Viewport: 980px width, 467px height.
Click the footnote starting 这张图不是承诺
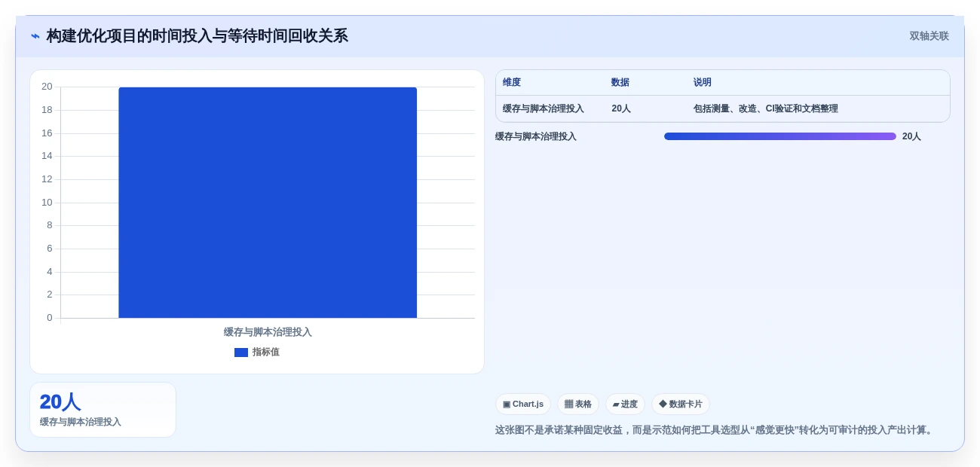pyautogui.click(x=715, y=430)
